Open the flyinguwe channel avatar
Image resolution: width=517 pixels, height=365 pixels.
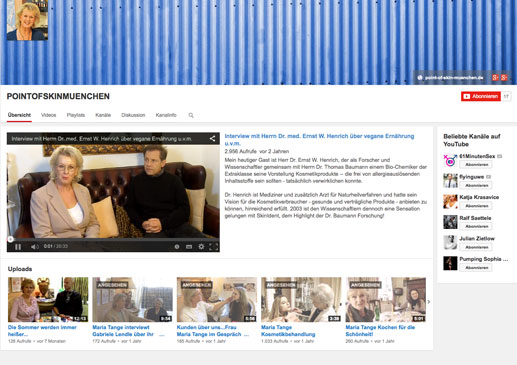(x=450, y=181)
